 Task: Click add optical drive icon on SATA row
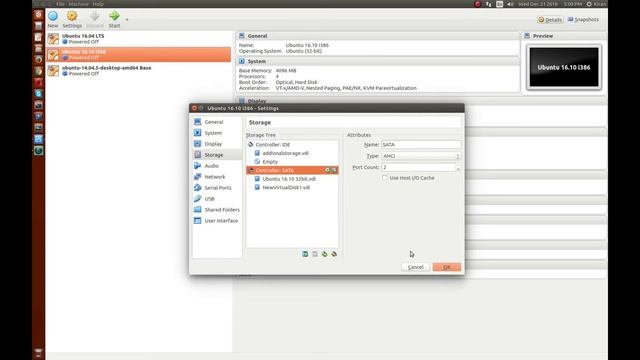327,170
